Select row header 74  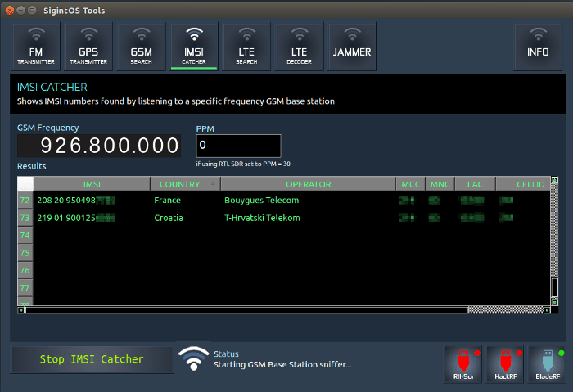tap(25, 235)
